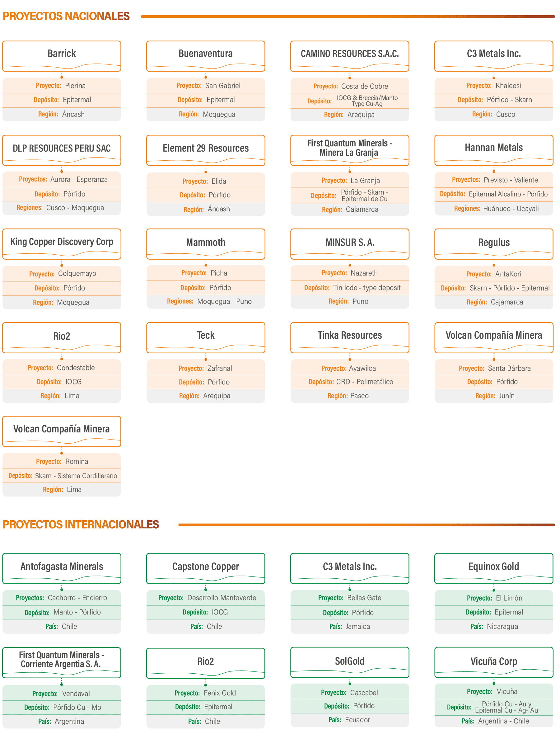This screenshot has height=744, width=560.
Task: Click First Quantum Minerals - Corriente Argentia title
Action: (62, 659)
